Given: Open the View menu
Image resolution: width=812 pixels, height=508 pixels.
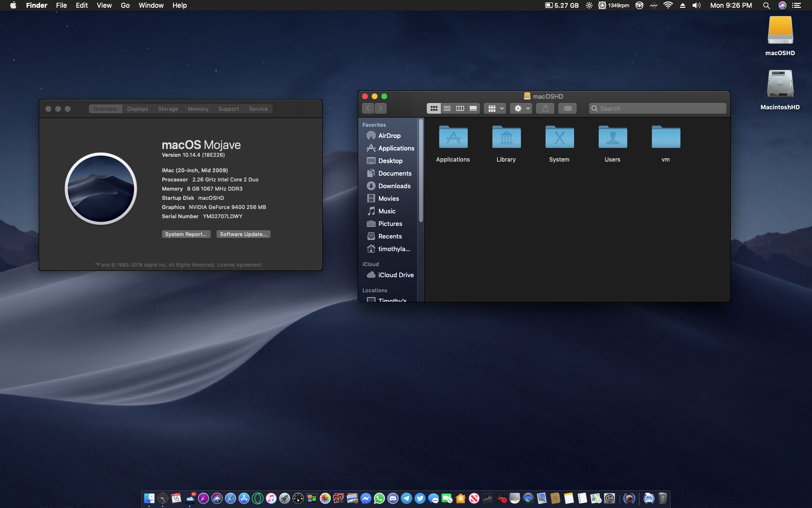Looking at the screenshot, I should click(x=104, y=5).
